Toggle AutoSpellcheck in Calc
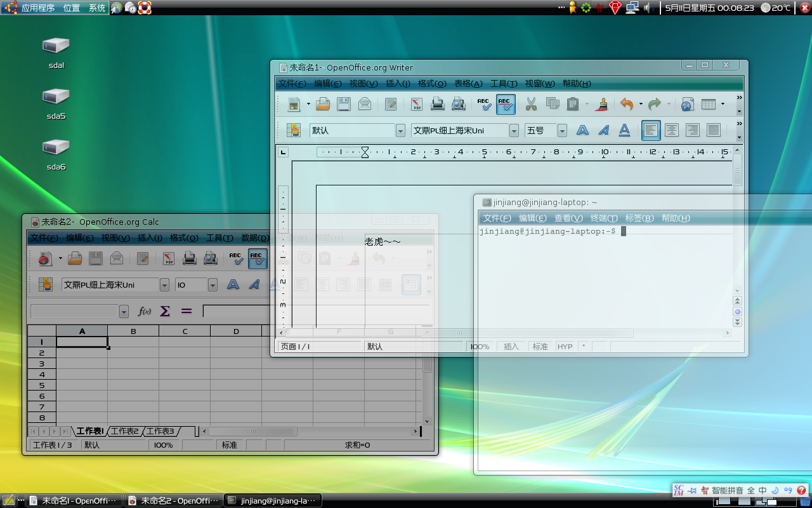The width and height of the screenshot is (812, 508). [x=258, y=258]
